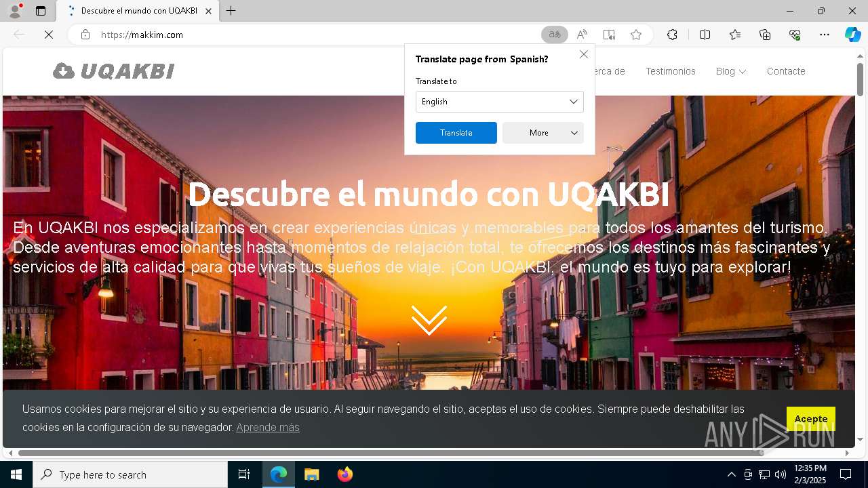Screen dimensions: 868x488
Task: Open the Favorites list icon
Action: click(x=735, y=35)
